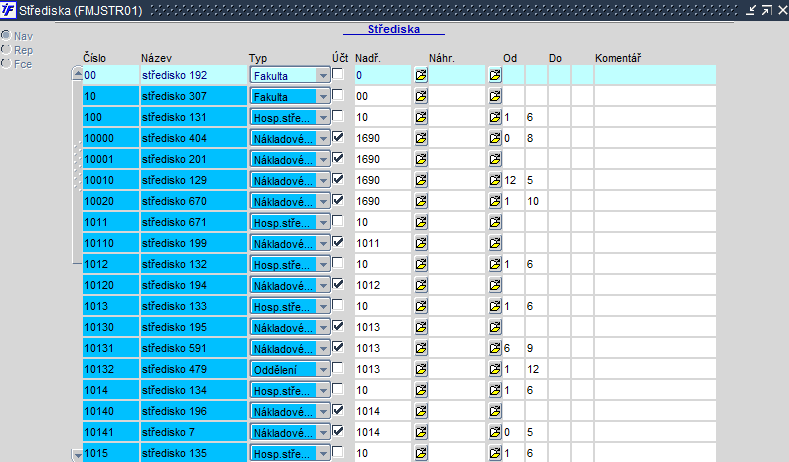Uncheck Účt checkbox for středisko 404
Screen dimensions: 789x462
tap(338, 137)
